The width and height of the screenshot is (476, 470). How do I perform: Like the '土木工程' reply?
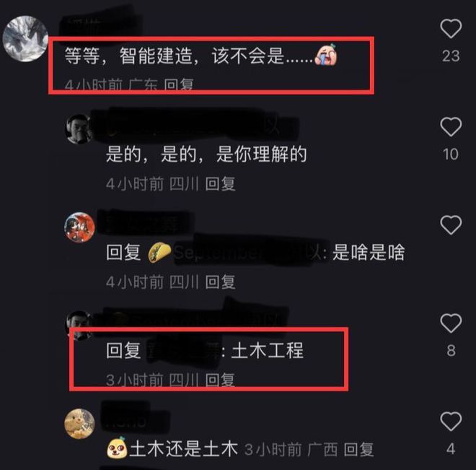[451, 323]
